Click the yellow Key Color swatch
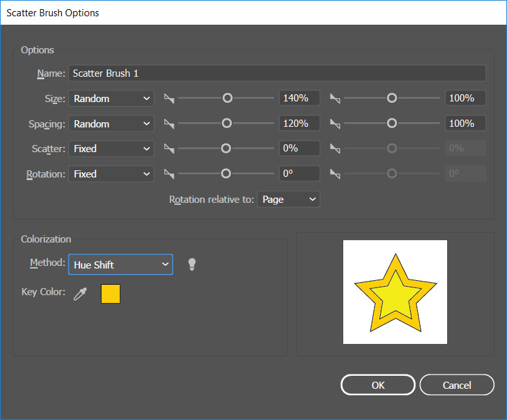This screenshot has height=420, width=507. pyautogui.click(x=111, y=294)
